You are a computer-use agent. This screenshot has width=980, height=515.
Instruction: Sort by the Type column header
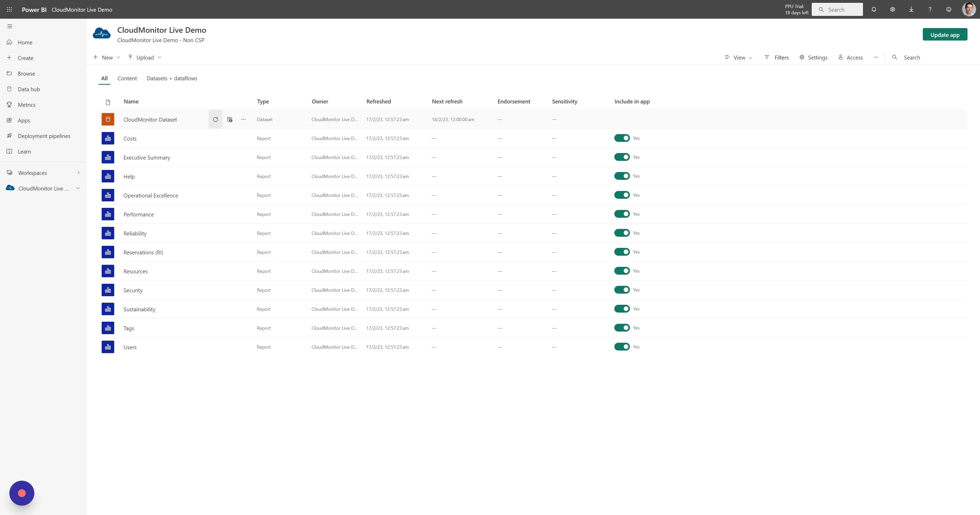click(263, 102)
